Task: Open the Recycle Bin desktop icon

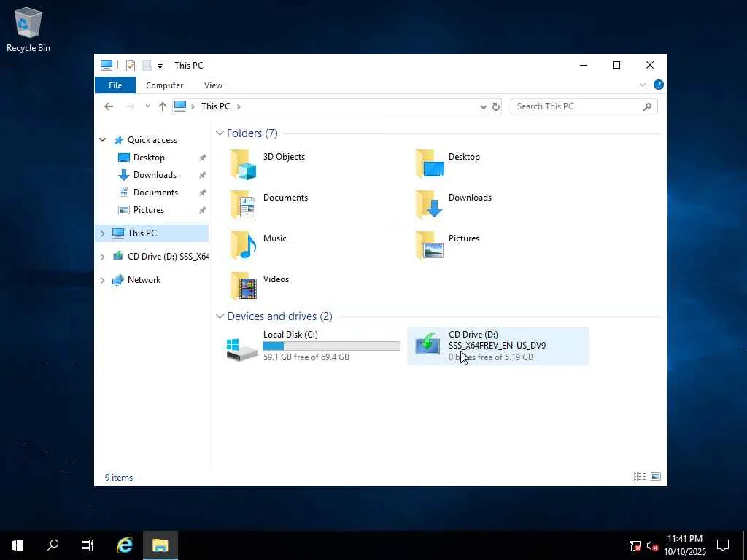Action: (28, 29)
